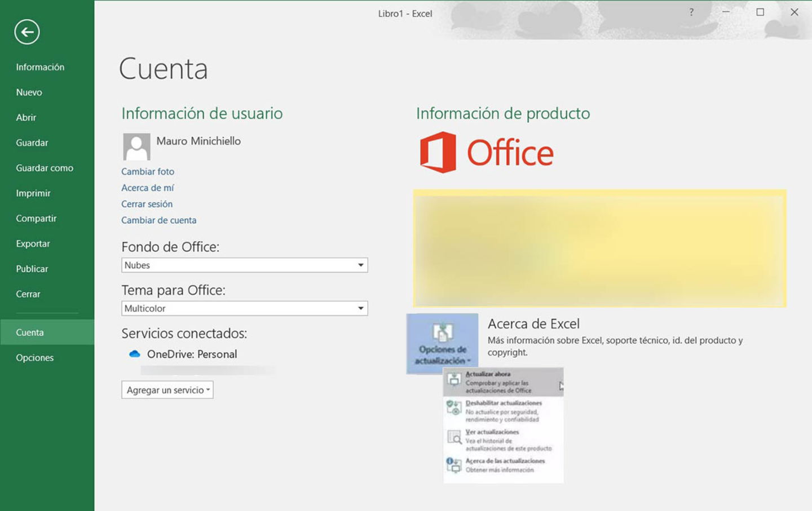The height and width of the screenshot is (511, 812).
Task: Minimize the Excel window
Action: pyautogui.click(x=726, y=12)
